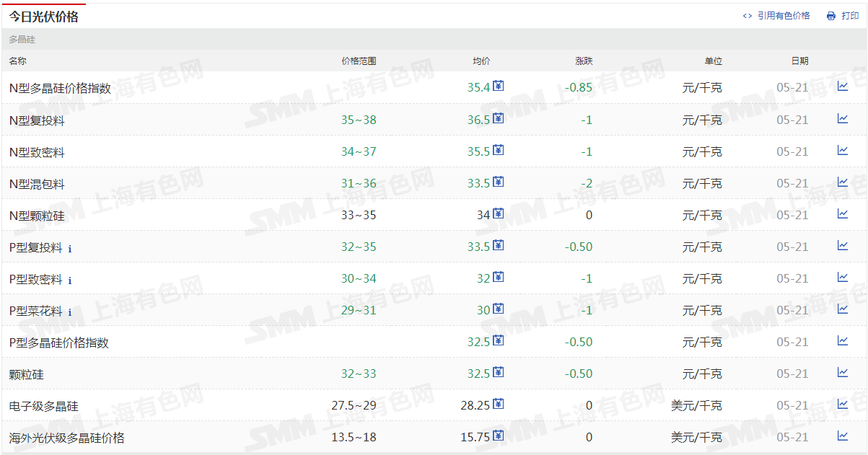The height and width of the screenshot is (455, 868).
Task: Click the 价格范围 column header
Action: (359, 61)
